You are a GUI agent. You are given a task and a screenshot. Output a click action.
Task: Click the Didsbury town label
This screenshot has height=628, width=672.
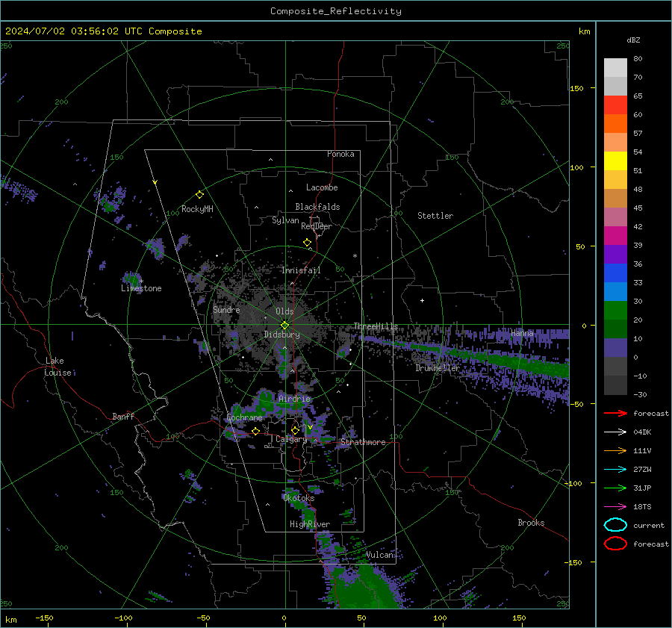(x=281, y=335)
